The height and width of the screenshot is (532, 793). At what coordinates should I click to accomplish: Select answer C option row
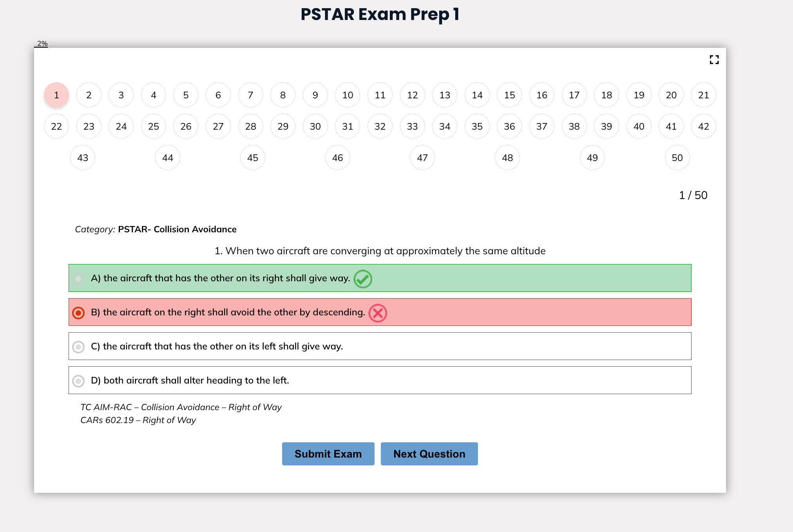click(x=380, y=346)
